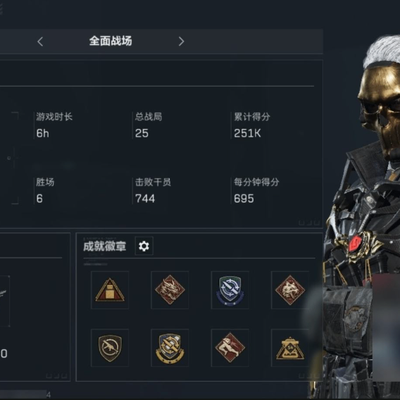Select the blue and gold crest badge
The image size is (400, 400).
pyautogui.click(x=170, y=348)
